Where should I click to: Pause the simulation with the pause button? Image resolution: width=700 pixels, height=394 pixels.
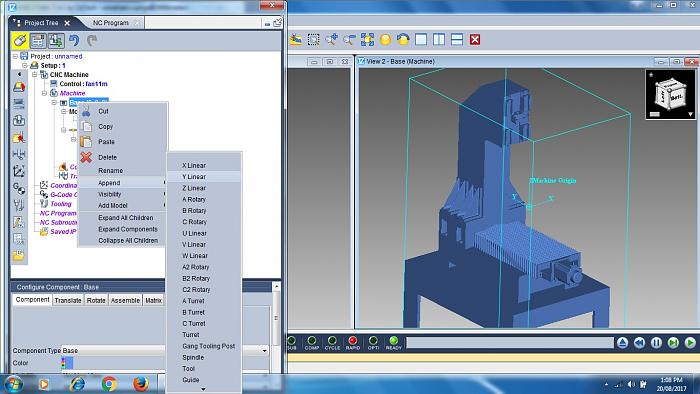point(656,343)
